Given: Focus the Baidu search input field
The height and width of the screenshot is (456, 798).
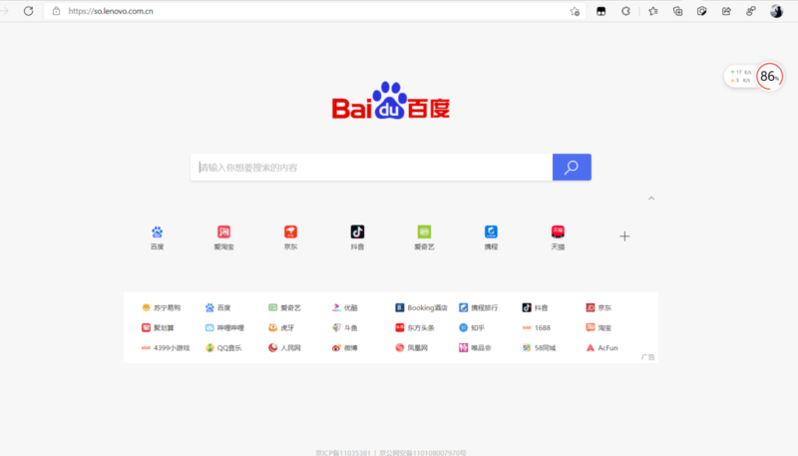Looking at the screenshot, I should (x=370, y=167).
